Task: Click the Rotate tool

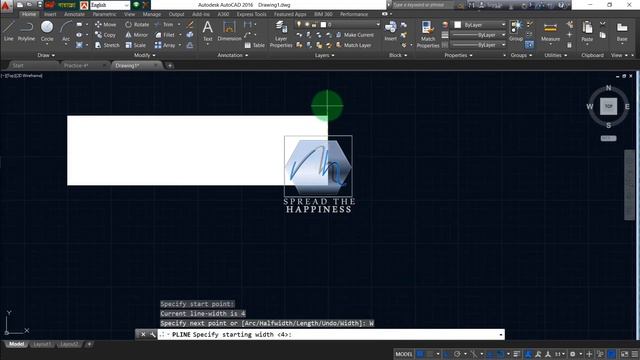Action: (x=137, y=24)
